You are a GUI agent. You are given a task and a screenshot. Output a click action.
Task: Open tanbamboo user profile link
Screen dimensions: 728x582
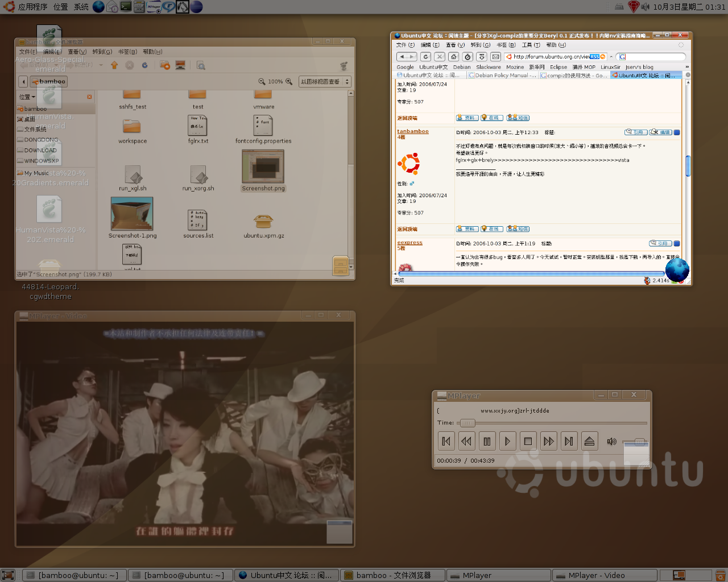click(413, 131)
